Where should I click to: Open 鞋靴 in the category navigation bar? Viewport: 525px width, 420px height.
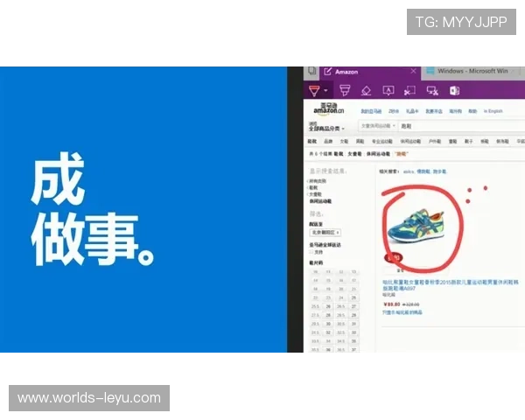[x=311, y=142]
